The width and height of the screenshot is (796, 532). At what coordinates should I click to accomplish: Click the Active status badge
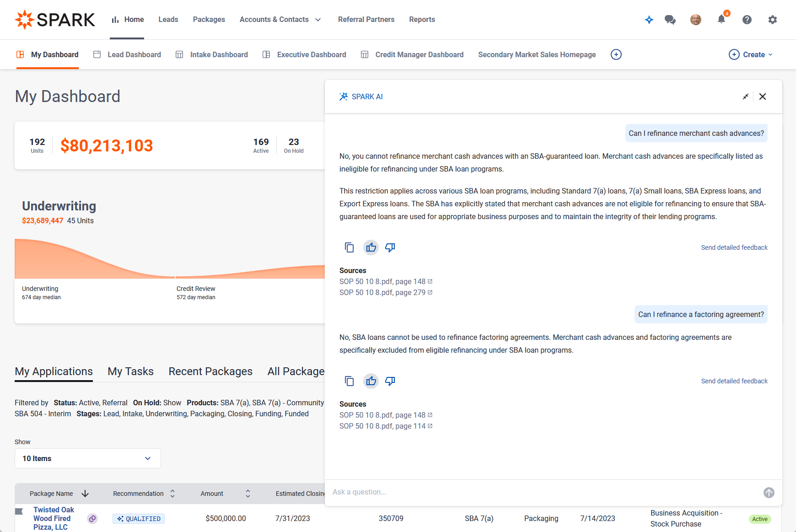point(760,519)
